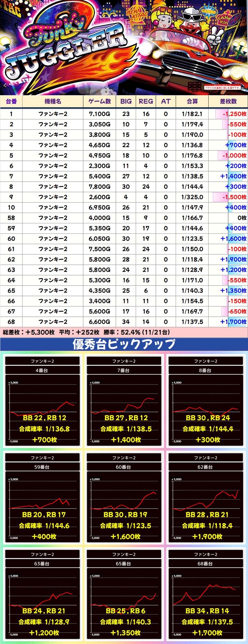
Task: Click the 総差枚 summary line below table
Action: [86, 332]
